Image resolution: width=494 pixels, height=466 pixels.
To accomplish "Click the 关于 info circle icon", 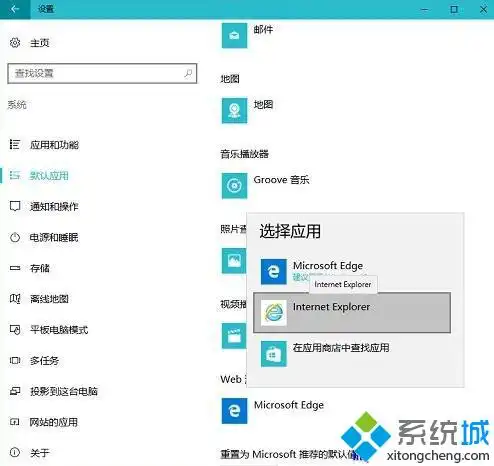I will click(x=15, y=453).
